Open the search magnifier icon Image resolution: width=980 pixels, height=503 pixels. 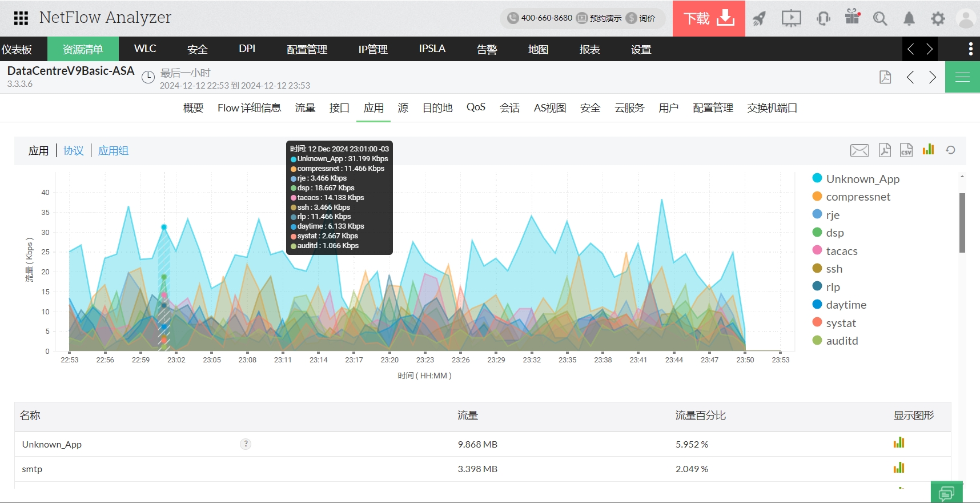tap(879, 19)
